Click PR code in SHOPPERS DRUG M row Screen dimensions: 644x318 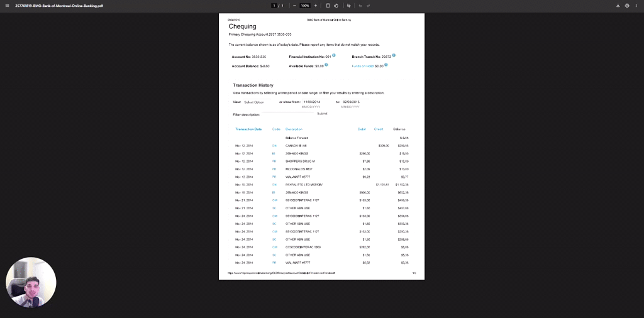coord(274,162)
